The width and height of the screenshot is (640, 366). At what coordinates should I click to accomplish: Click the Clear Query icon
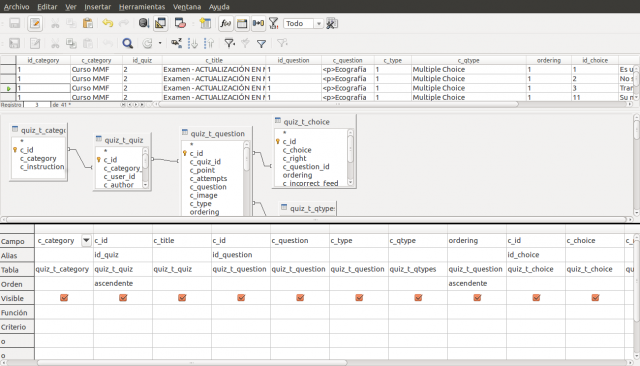coord(180,24)
